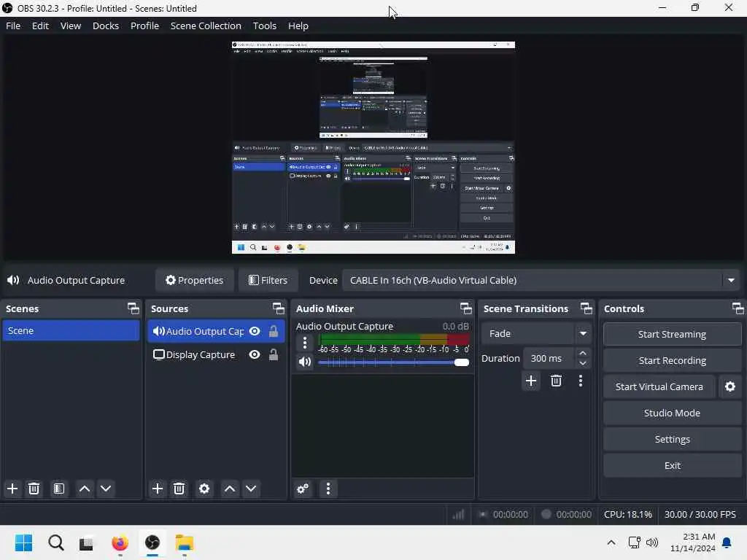
Task: Open source properties gear in Sources dock
Action: click(204, 489)
